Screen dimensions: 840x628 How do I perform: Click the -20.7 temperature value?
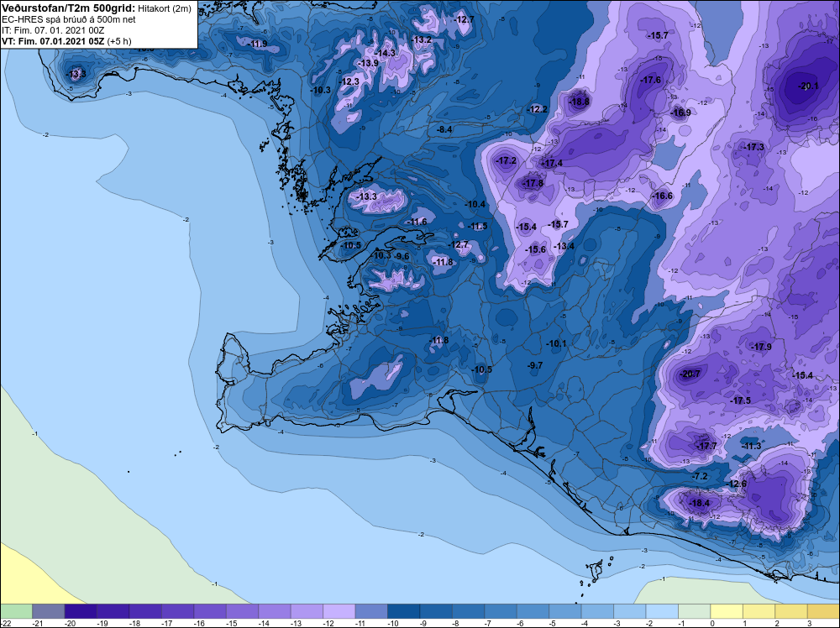coord(690,374)
